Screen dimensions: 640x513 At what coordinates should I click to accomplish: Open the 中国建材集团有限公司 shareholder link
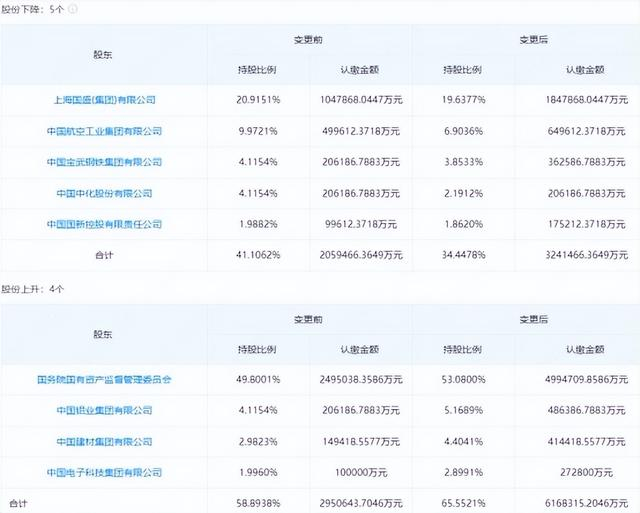[104, 442]
